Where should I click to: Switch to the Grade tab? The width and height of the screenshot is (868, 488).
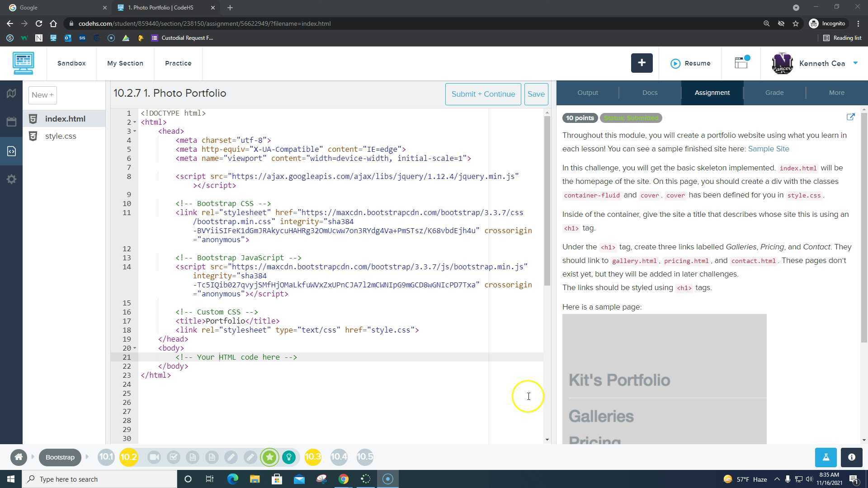pyautogui.click(x=774, y=93)
